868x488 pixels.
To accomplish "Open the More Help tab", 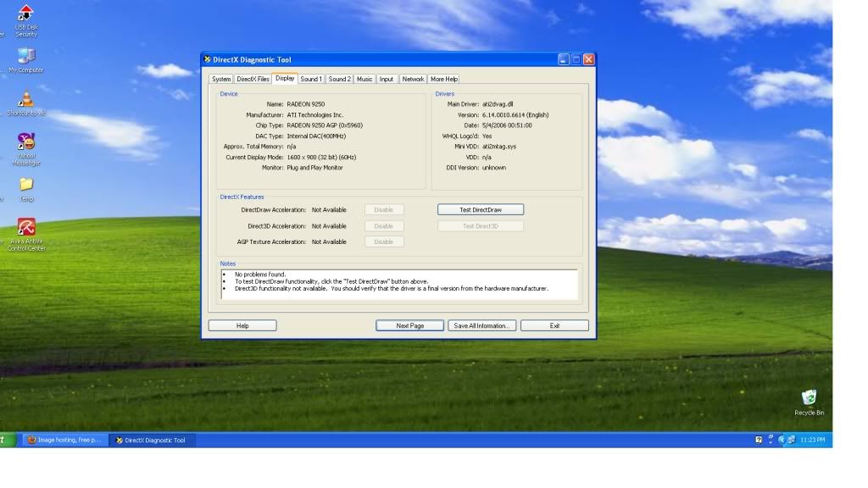I will tap(443, 79).
